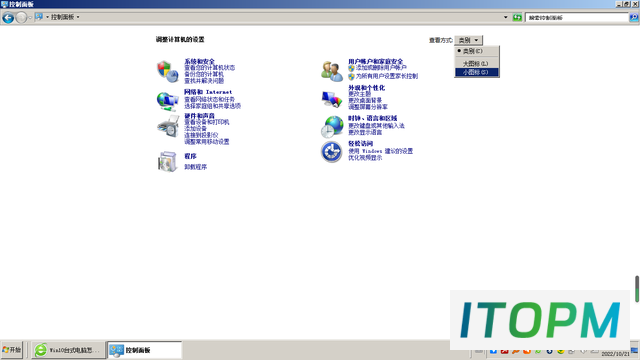Open the User Accounts people icon
The width and height of the screenshot is (640, 360).
[x=332, y=71]
